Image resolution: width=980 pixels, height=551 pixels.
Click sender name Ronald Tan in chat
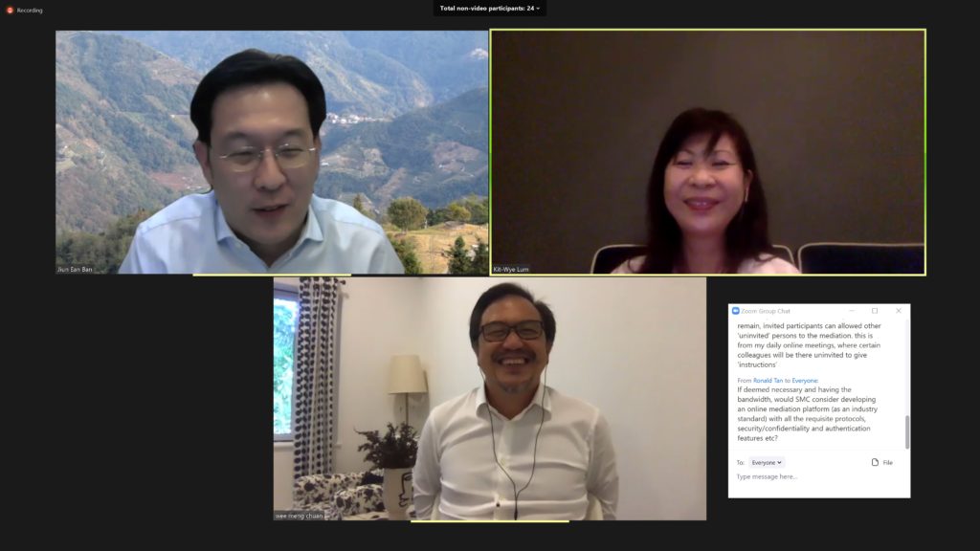pyautogui.click(x=768, y=380)
